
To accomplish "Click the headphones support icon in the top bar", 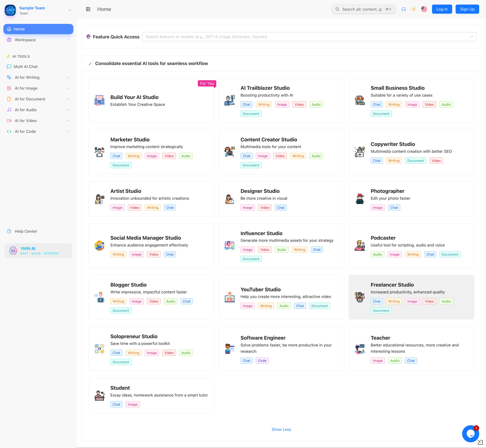I will click(404, 9).
